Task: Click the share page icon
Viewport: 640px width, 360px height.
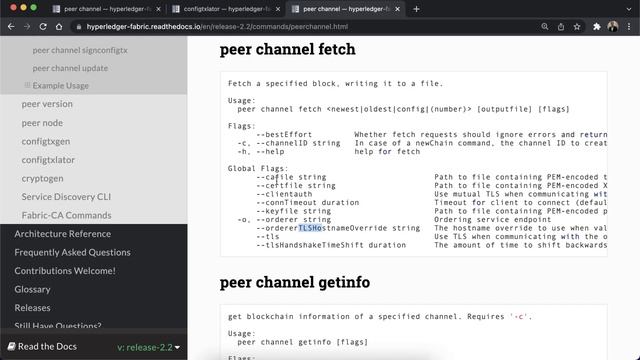Action: (561, 27)
